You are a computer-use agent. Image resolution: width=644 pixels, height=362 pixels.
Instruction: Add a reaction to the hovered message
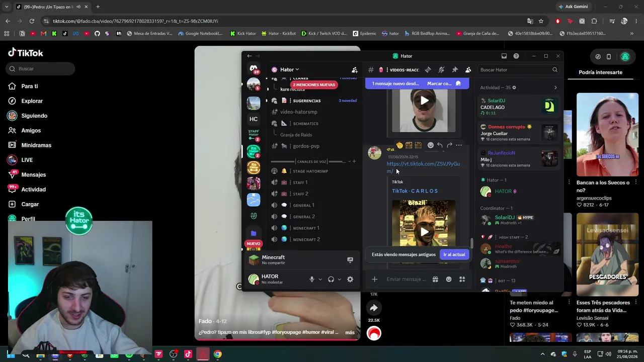(430, 145)
